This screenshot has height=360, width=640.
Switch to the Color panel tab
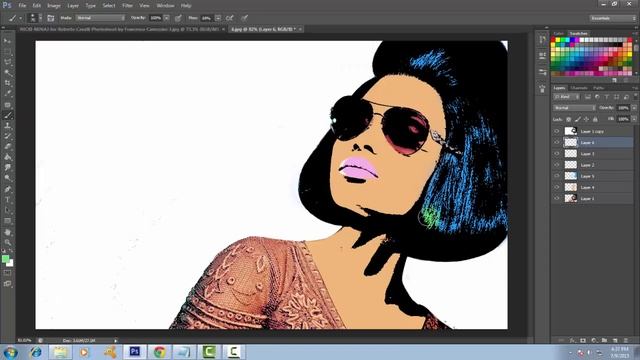(x=559, y=33)
